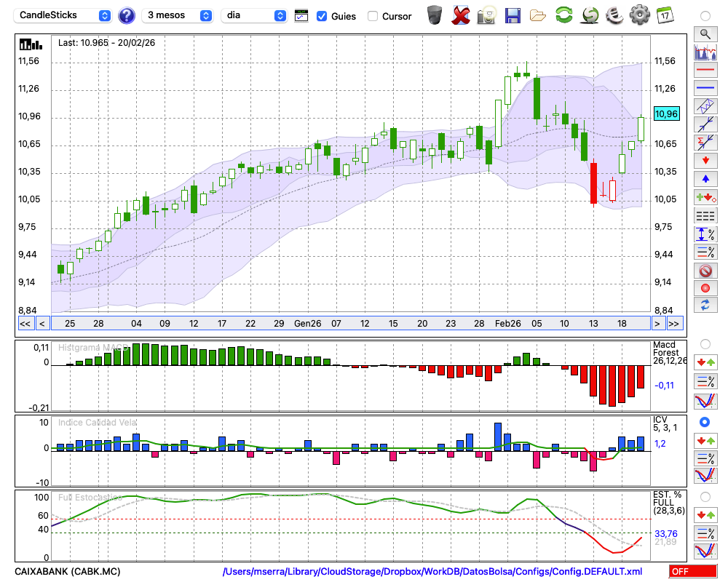This screenshot has height=582, width=728.
Task: Click Estocastic panel lines percent button
Action: (x=705, y=533)
